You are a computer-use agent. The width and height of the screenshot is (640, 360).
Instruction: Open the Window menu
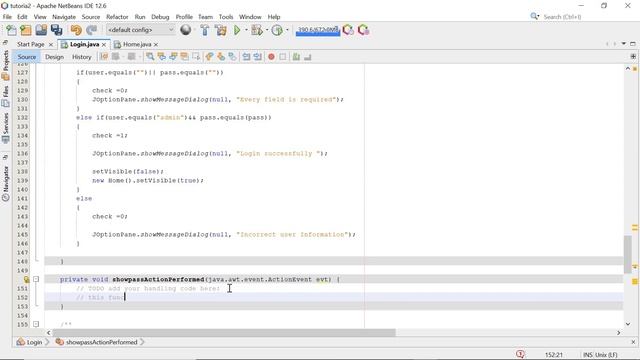click(250, 17)
